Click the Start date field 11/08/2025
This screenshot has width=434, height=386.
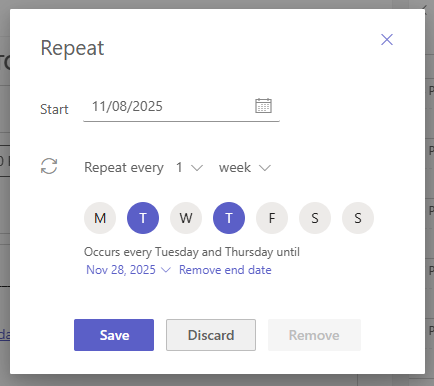tap(181, 107)
